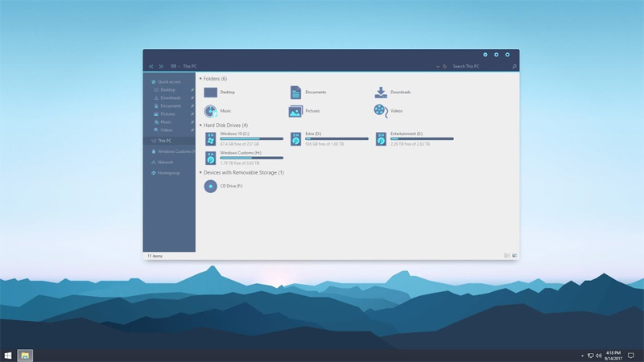Select Network in the navigation pane
644x362 pixels.
(165, 162)
